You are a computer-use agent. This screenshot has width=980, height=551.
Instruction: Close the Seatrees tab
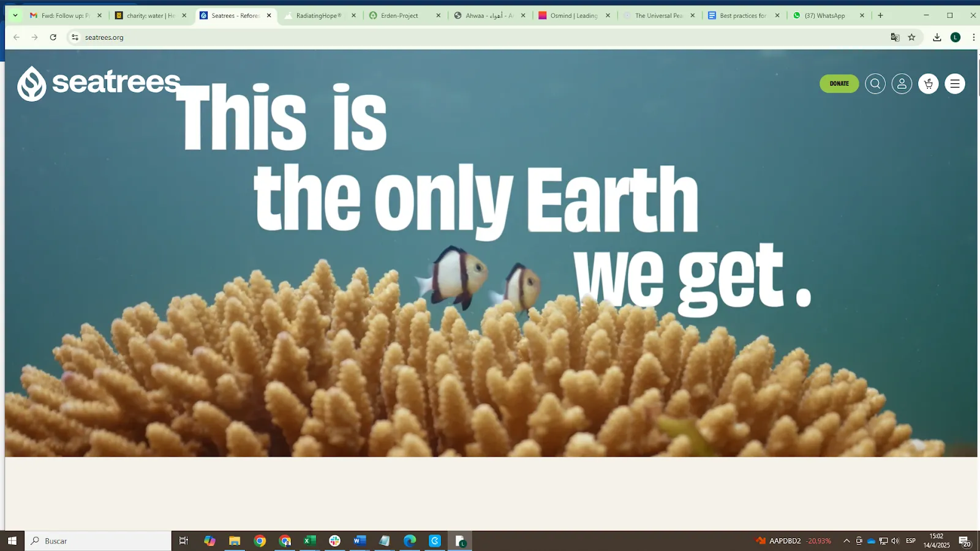[x=269, y=15]
